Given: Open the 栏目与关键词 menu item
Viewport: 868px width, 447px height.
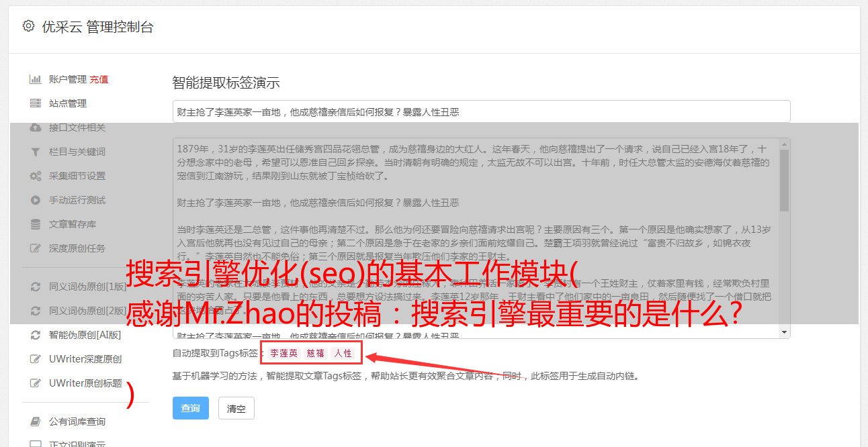Looking at the screenshot, I should (77, 152).
